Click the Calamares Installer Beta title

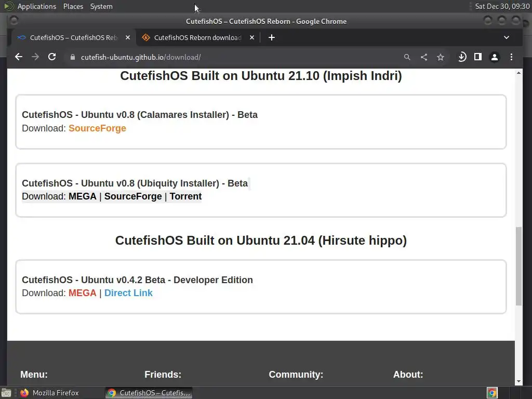tap(140, 115)
